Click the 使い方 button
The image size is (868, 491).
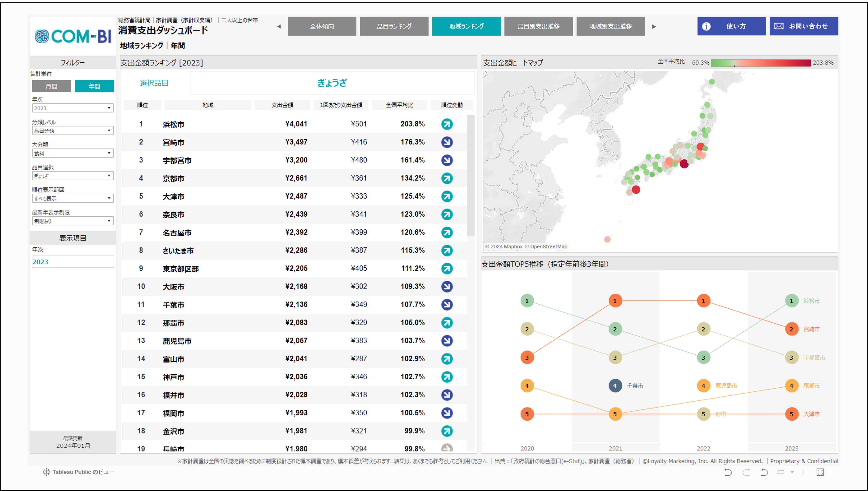click(x=732, y=26)
